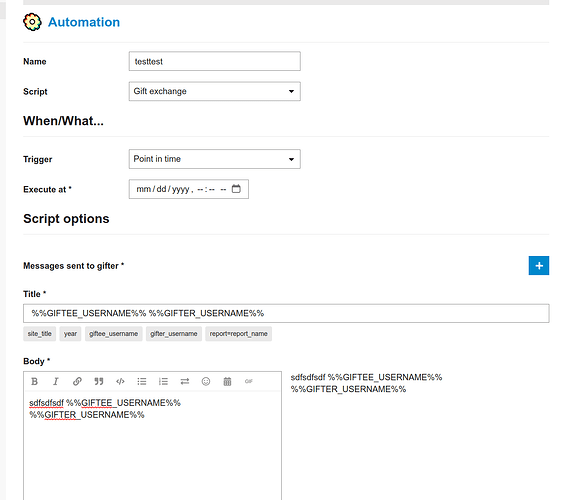Create a numbered list in body editor
Viewport: 563px width, 500px height.
click(163, 381)
